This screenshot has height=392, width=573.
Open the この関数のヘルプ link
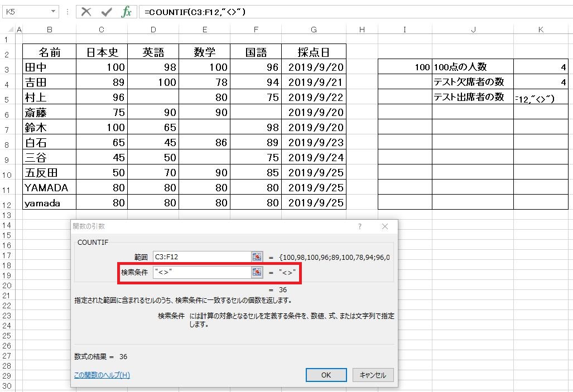pos(102,375)
